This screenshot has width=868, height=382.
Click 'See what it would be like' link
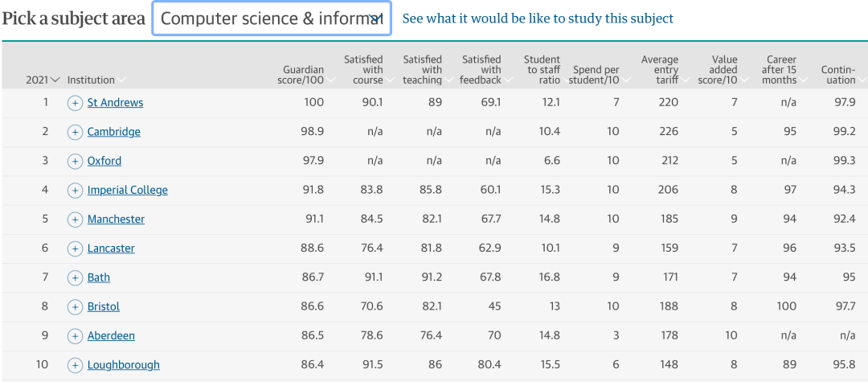pos(538,18)
